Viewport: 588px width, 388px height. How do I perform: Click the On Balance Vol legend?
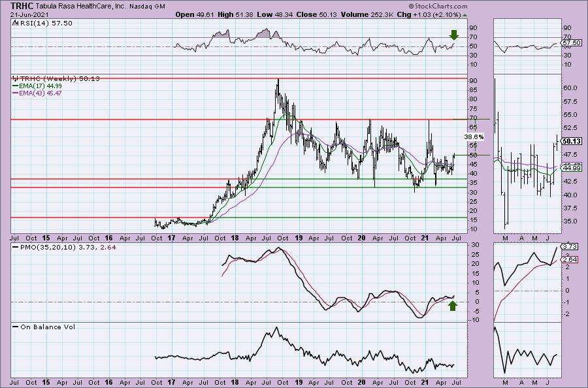(44, 327)
